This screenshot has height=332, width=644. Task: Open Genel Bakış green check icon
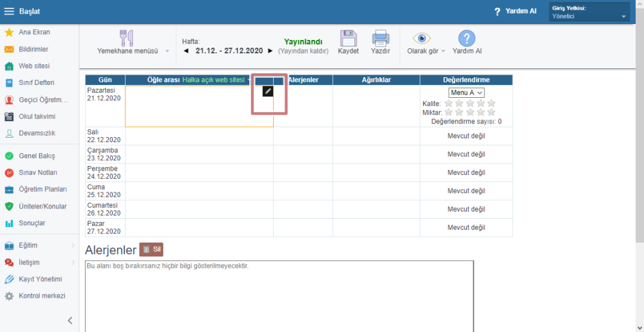(x=9, y=156)
